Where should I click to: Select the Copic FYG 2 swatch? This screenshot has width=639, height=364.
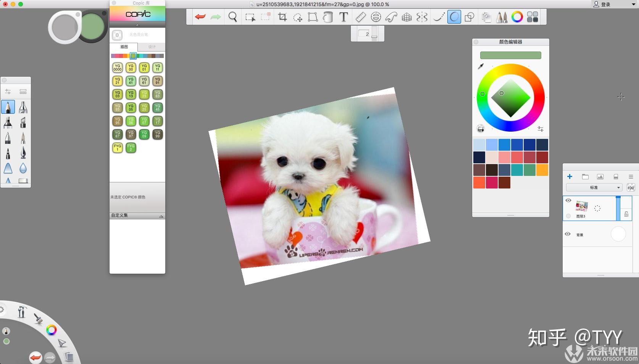131,148
